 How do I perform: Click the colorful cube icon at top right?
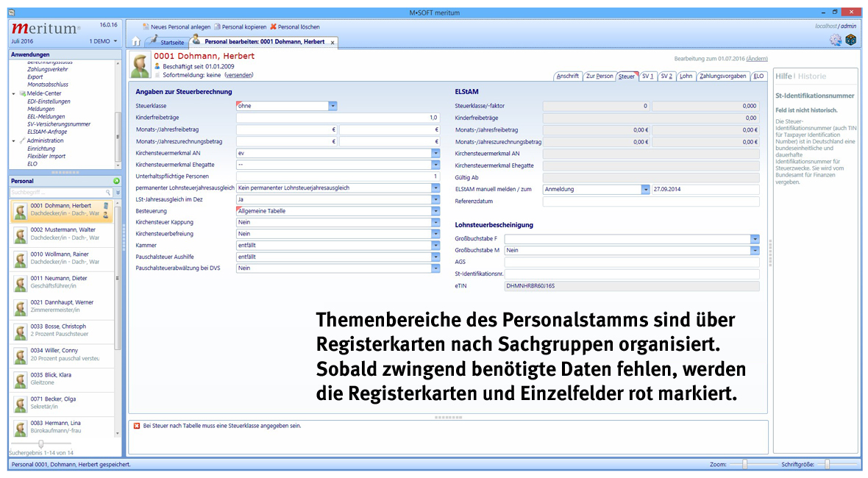[x=850, y=40]
